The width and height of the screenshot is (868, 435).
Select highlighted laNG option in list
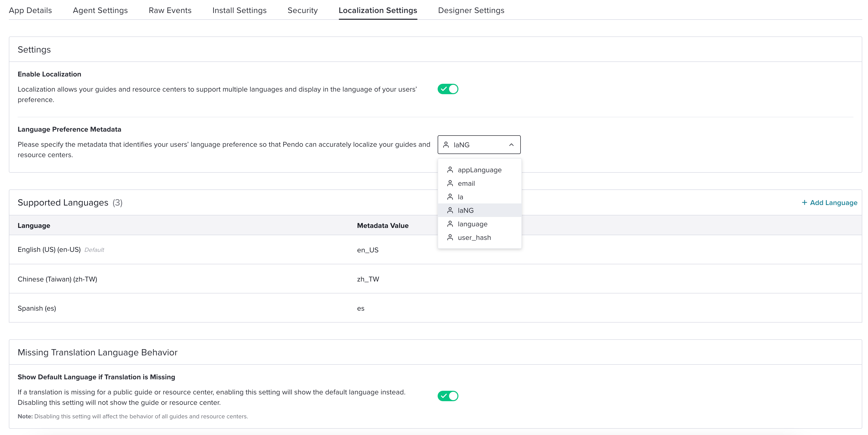tap(479, 210)
